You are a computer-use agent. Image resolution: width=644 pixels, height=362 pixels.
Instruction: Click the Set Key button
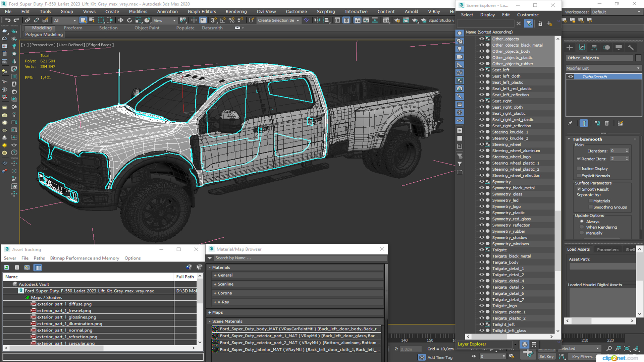[x=546, y=357]
